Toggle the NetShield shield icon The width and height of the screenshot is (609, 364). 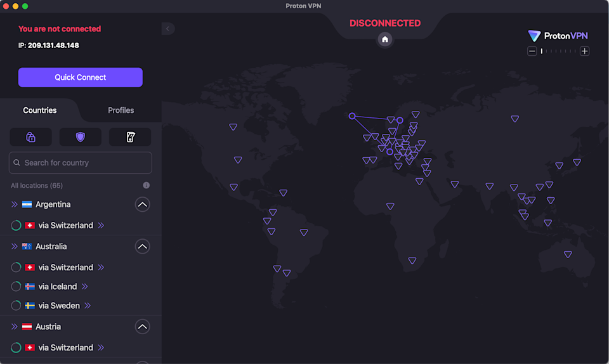click(80, 137)
